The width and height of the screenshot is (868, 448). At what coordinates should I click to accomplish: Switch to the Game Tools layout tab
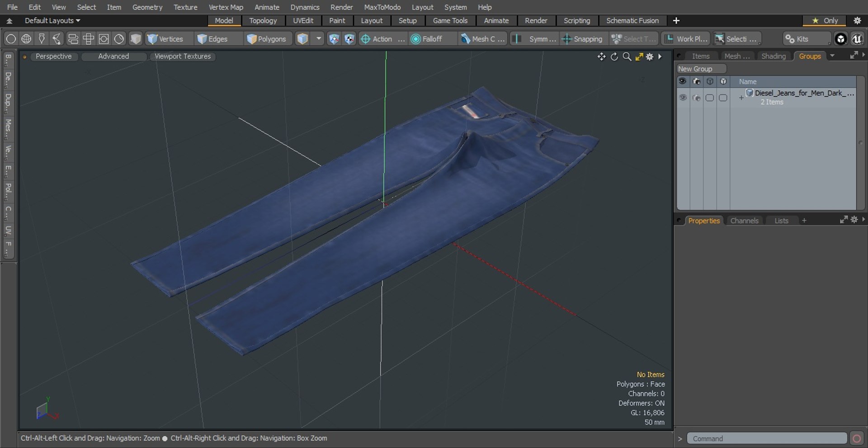(x=450, y=21)
